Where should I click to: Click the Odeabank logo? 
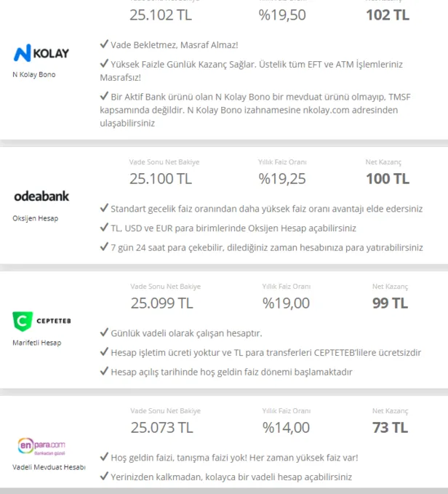[x=41, y=196]
